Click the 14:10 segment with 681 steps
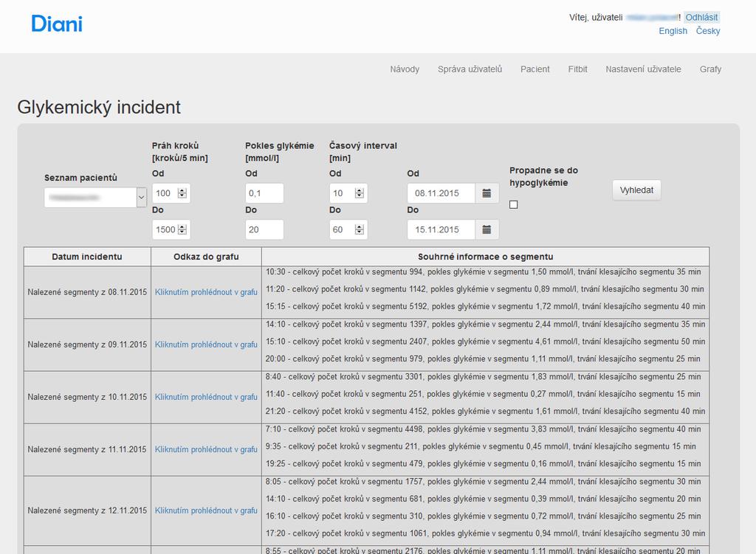This screenshot has height=554, width=756. [x=483, y=499]
